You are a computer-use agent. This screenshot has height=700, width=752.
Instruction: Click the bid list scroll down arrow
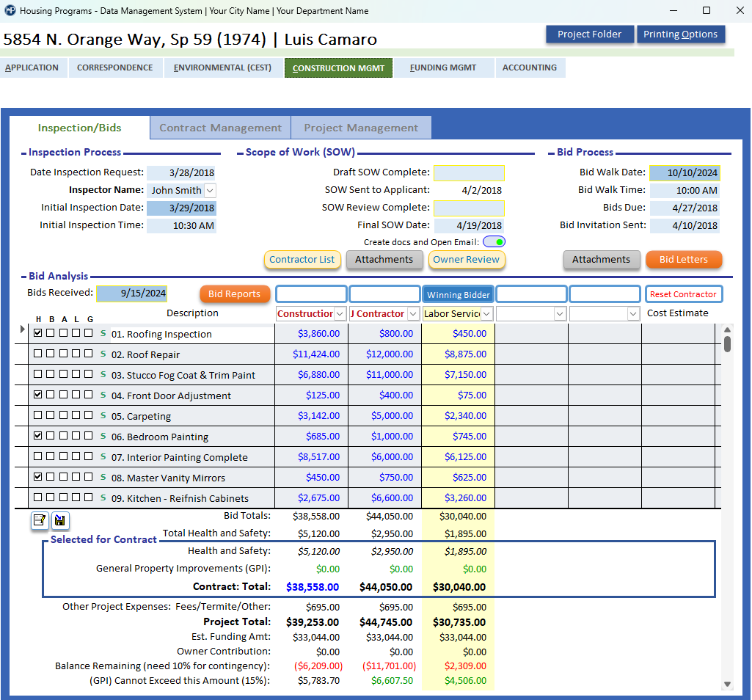point(727,684)
